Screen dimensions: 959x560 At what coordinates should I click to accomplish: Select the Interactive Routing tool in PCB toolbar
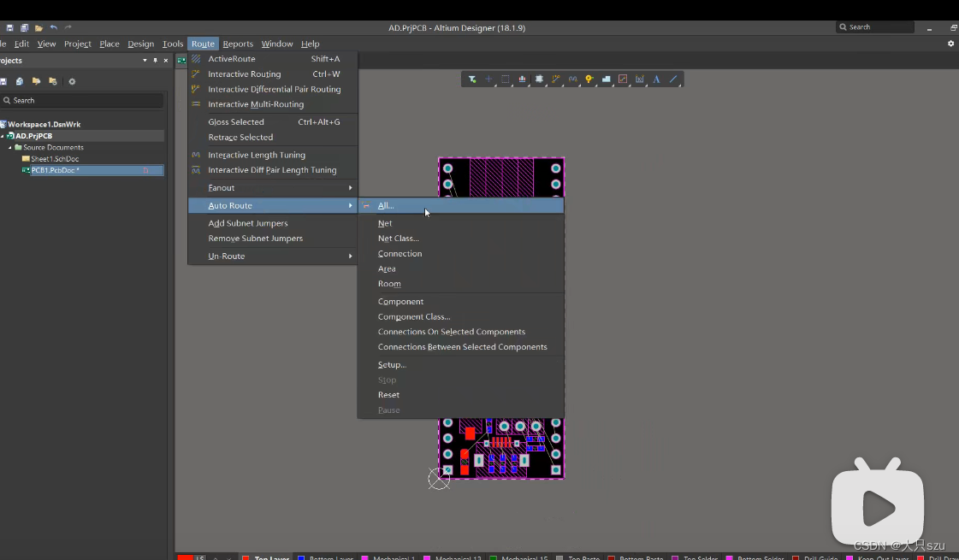(x=555, y=79)
